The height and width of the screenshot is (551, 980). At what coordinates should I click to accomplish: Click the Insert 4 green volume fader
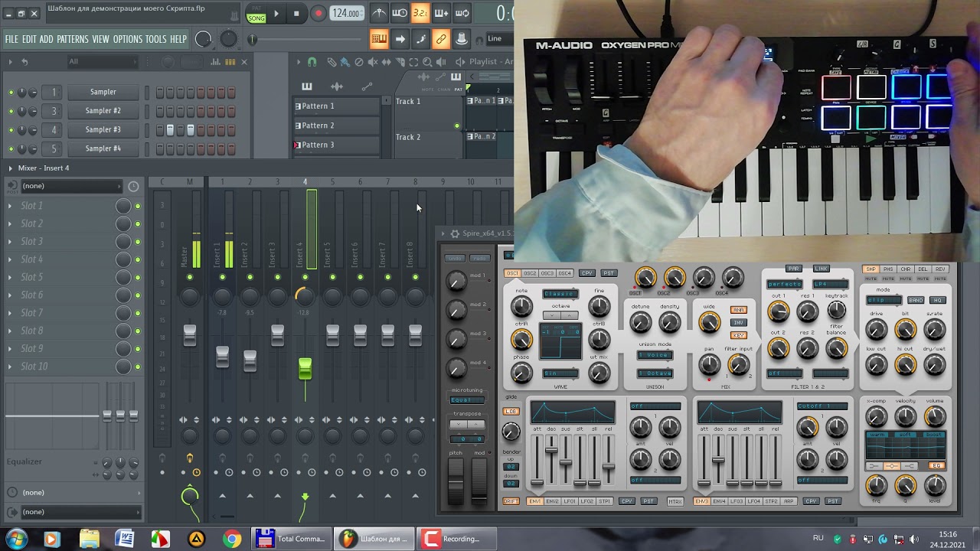click(305, 369)
